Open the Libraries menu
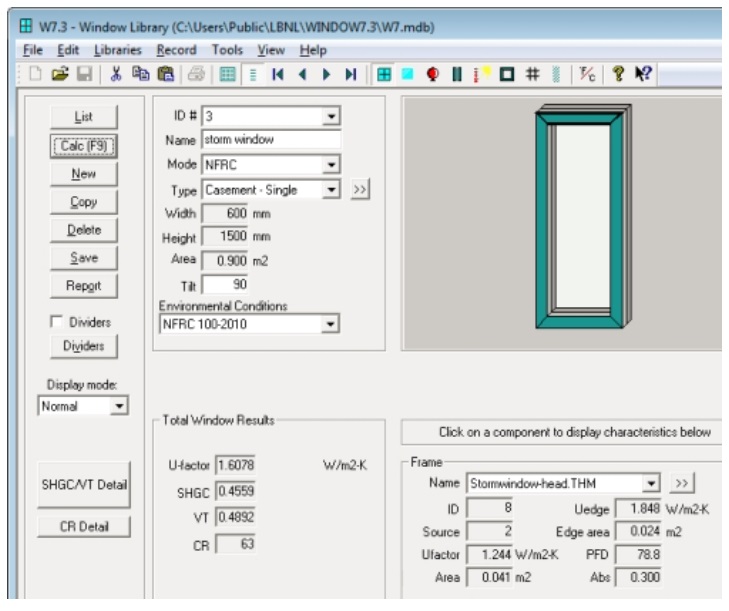This screenshot has width=729, height=611. [118, 50]
